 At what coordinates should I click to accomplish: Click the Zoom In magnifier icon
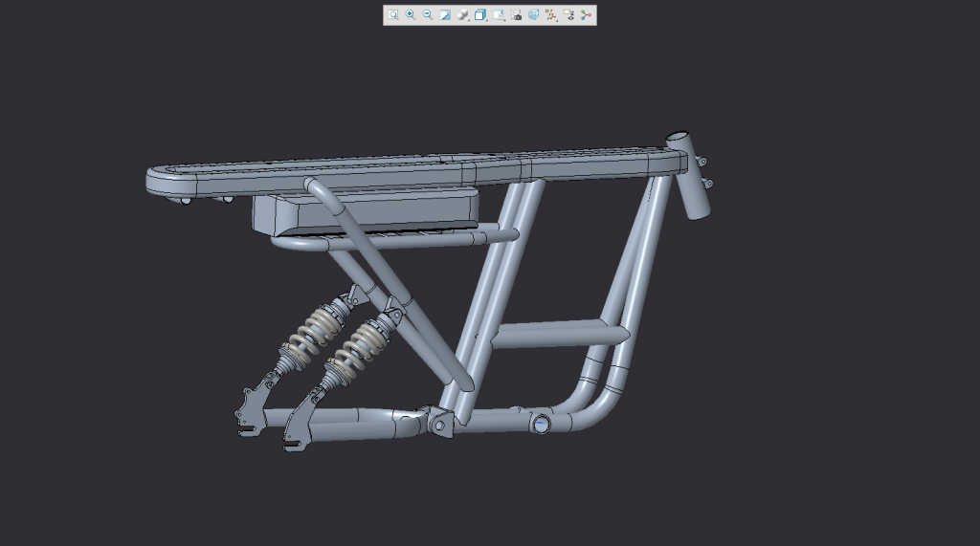(x=411, y=14)
